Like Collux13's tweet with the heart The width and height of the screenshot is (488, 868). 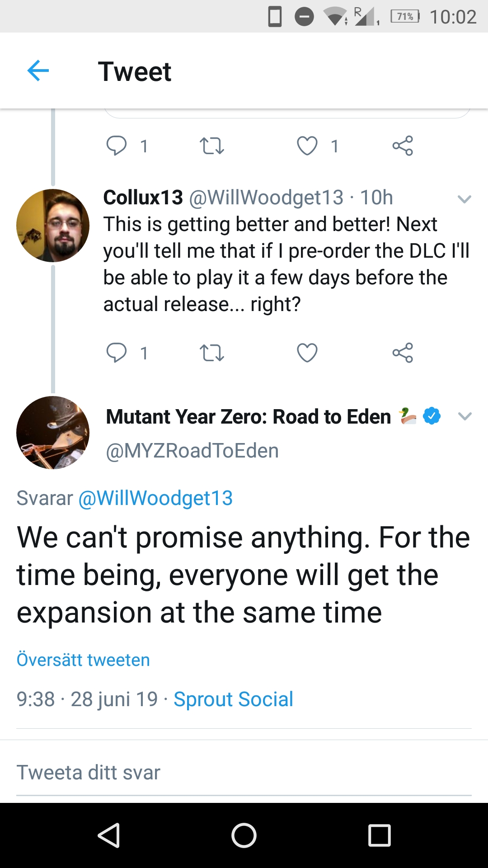tap(307, 353)
